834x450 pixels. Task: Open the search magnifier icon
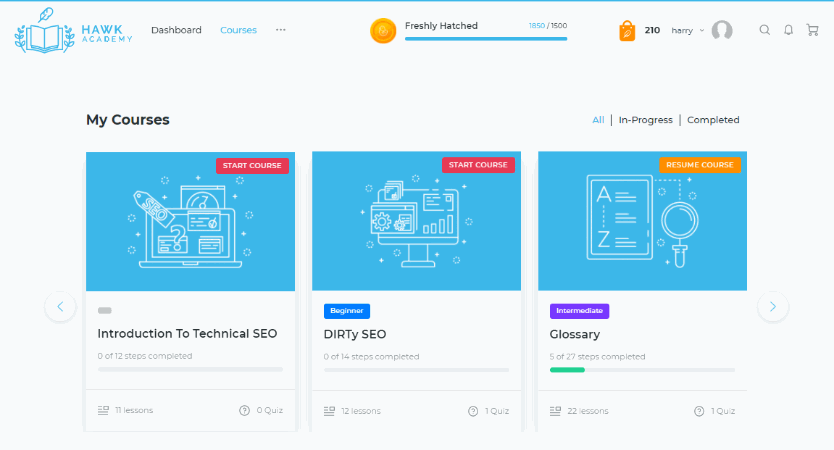coord(765,30)
